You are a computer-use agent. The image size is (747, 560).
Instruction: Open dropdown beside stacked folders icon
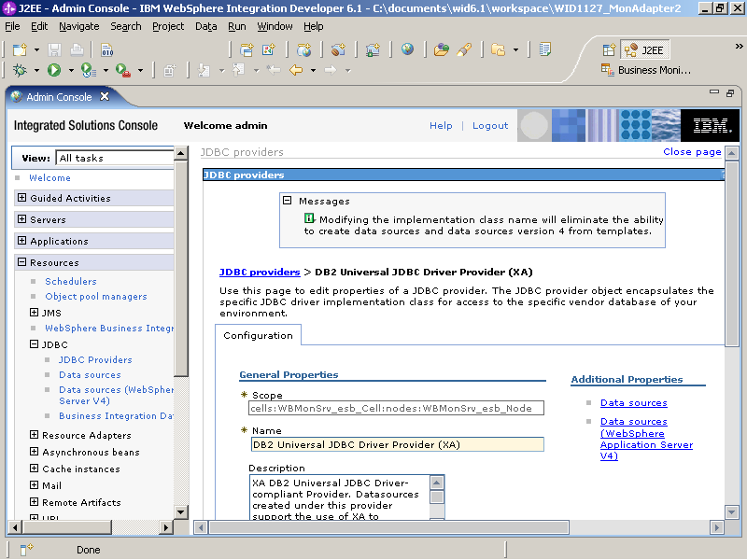pos(515,49)
